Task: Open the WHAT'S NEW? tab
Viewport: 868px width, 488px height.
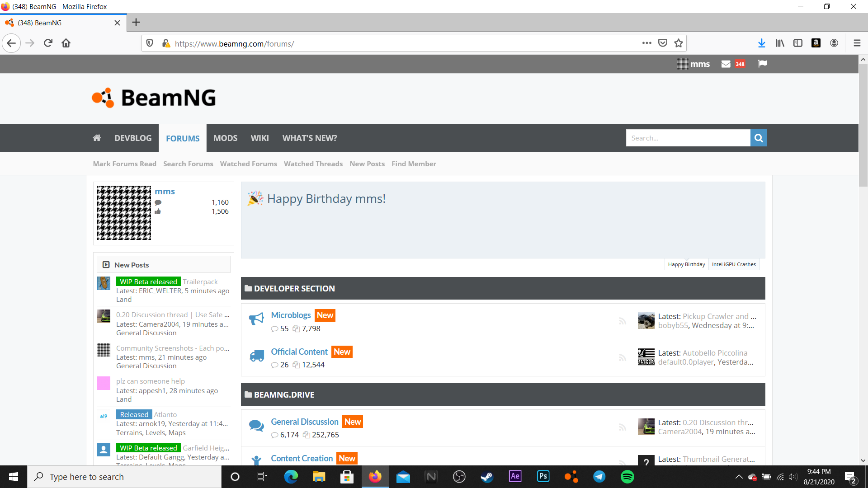Action: pyautogui.click(x=310, y=138)
